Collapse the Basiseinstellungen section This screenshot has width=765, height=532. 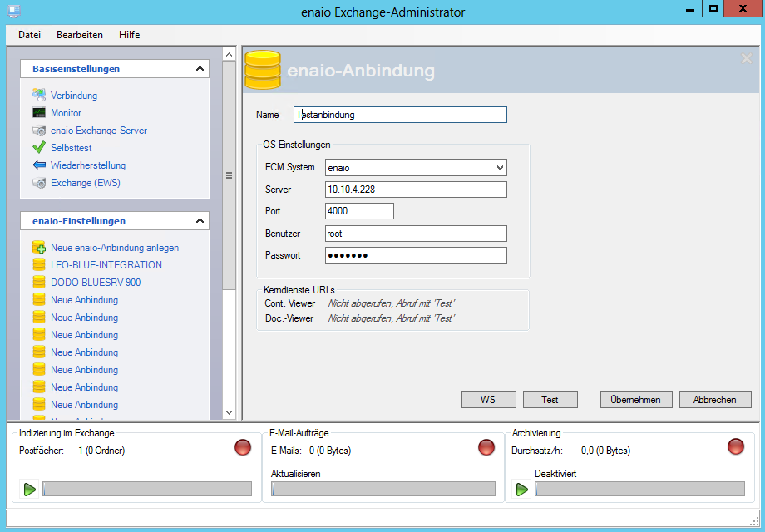click(200, 69)
